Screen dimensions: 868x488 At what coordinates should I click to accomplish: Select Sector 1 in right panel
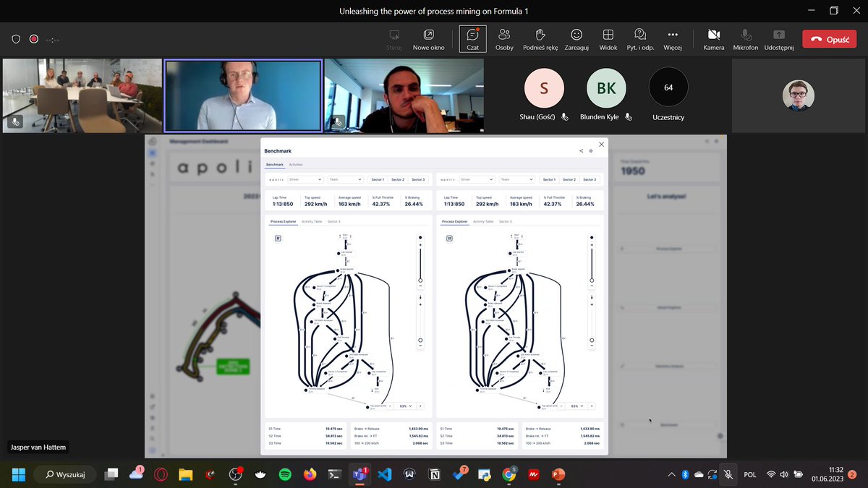click(x=549, y=179)
